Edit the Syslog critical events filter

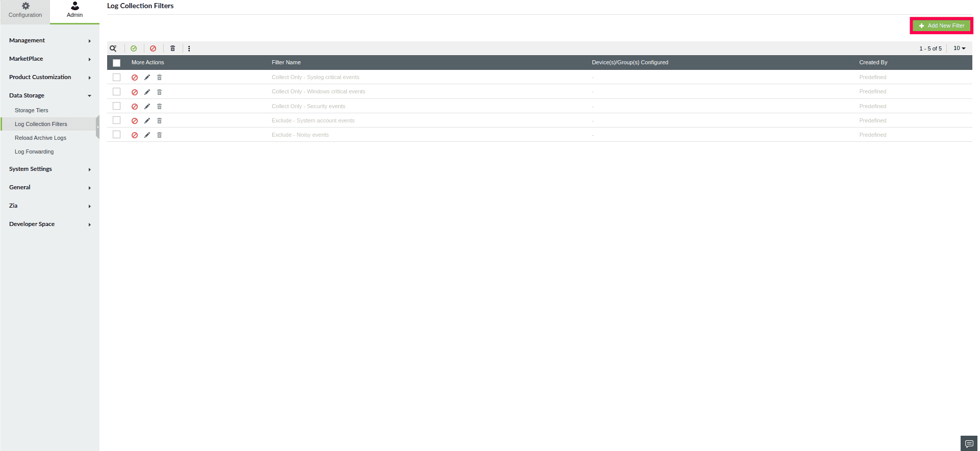coord(147,78)
